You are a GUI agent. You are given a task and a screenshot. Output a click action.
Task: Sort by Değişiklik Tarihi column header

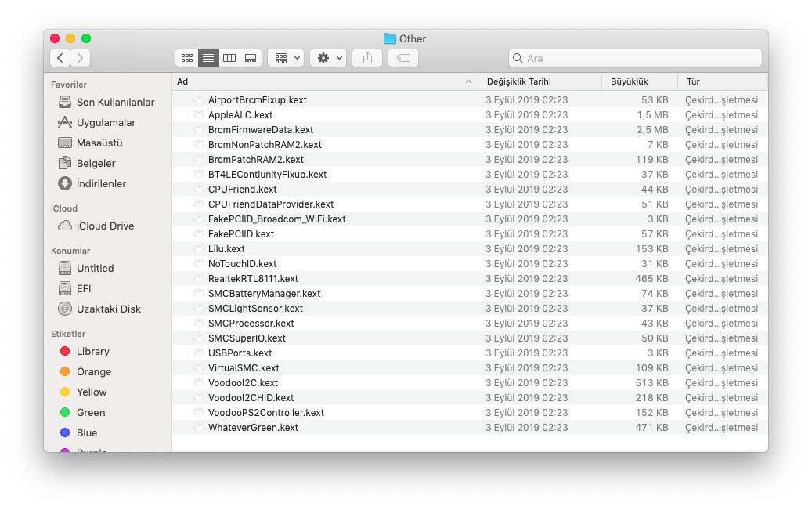tap(519, 81)
